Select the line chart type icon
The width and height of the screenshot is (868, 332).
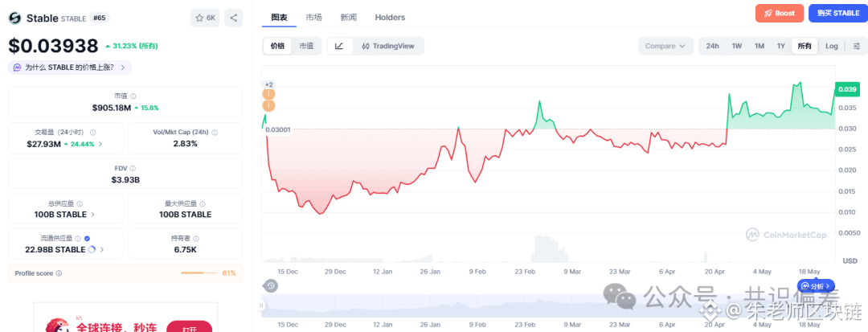tap(340, 46)
